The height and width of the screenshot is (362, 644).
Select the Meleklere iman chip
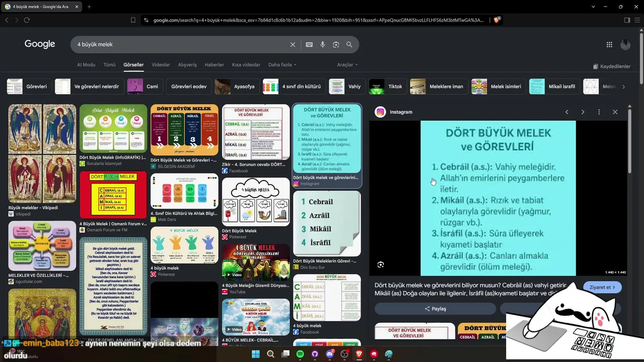click(x=439, y=86)
